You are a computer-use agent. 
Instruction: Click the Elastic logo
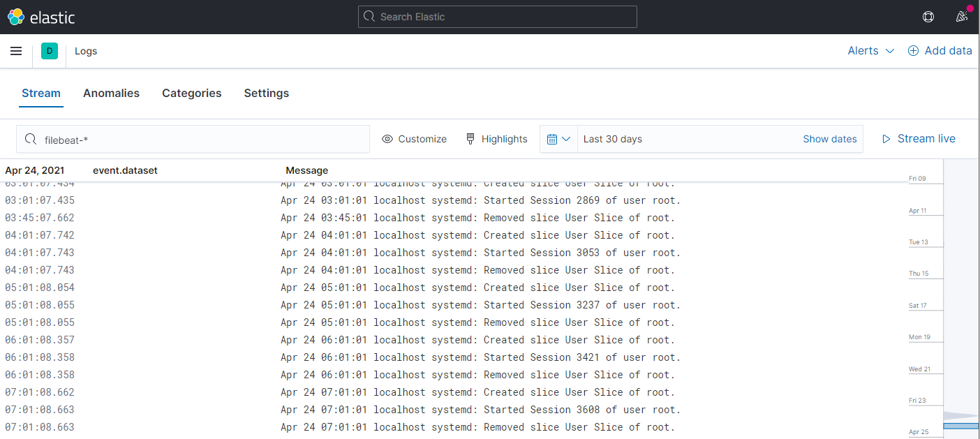(x=41, y=17)
